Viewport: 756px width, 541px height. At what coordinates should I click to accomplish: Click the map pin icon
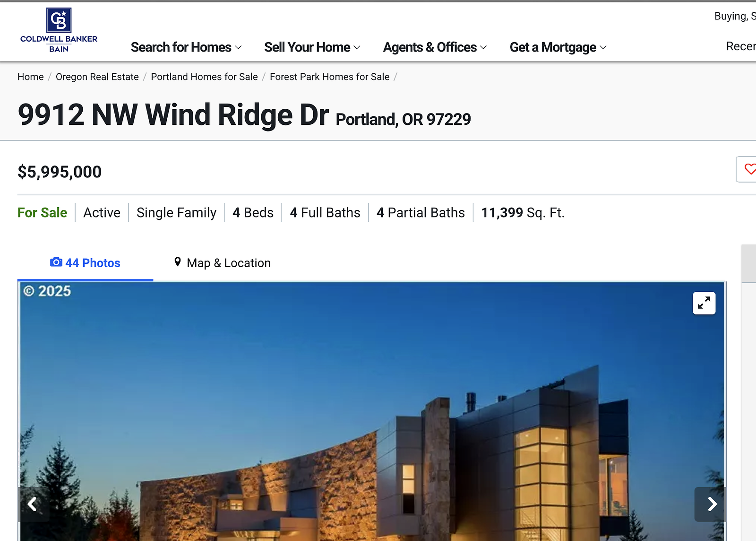pos(178,262)
